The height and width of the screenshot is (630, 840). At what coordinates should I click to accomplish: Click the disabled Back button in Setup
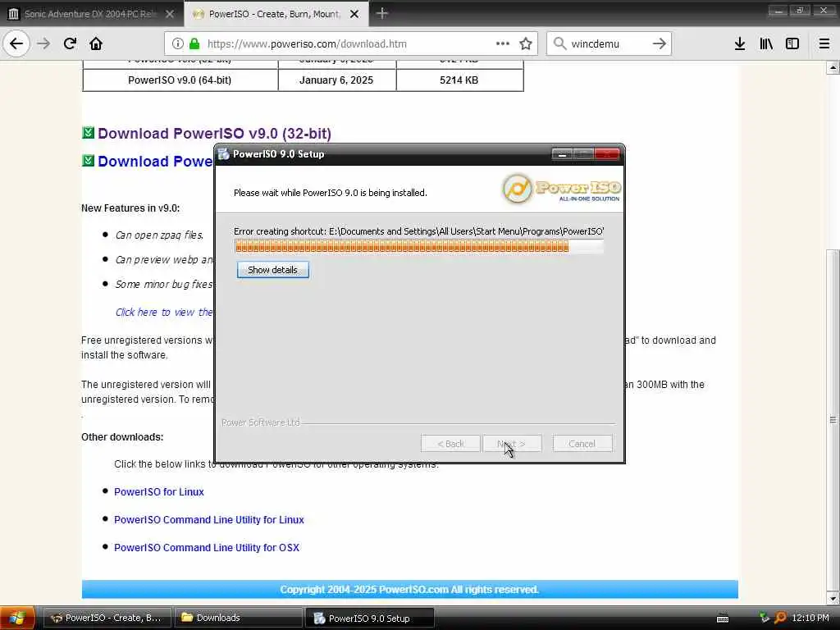(450, 444)
